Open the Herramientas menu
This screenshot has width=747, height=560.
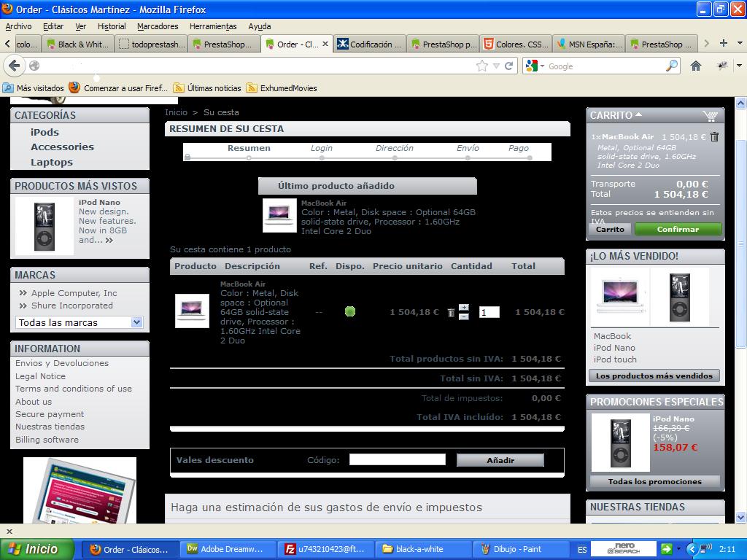click(213, 26)
